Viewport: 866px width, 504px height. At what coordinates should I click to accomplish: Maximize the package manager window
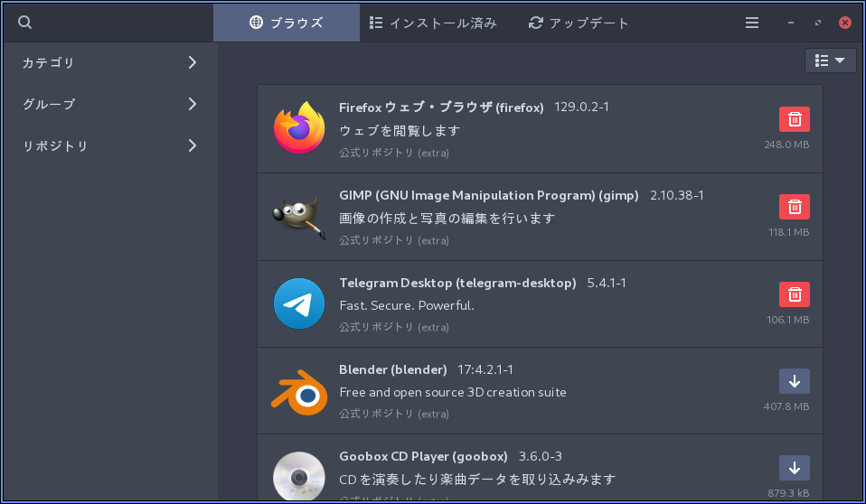818,23
